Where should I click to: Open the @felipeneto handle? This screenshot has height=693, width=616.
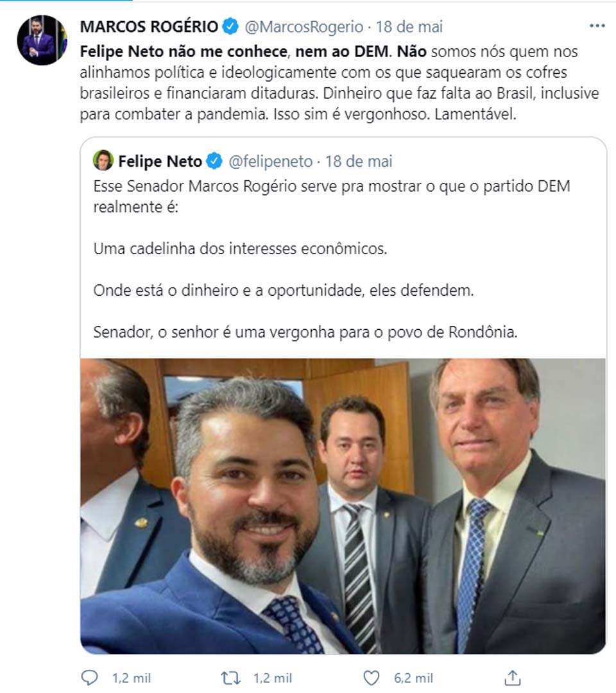pos(270,160)
